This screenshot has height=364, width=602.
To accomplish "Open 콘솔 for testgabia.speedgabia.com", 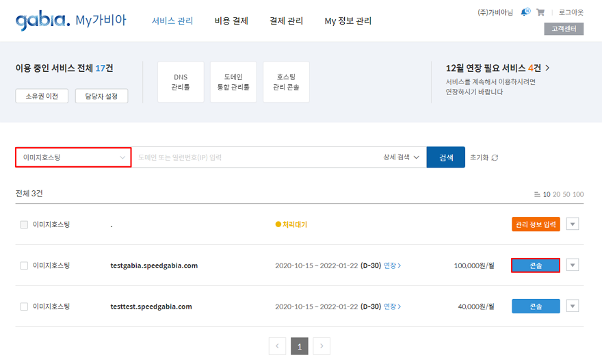I will tap(536, 265).
